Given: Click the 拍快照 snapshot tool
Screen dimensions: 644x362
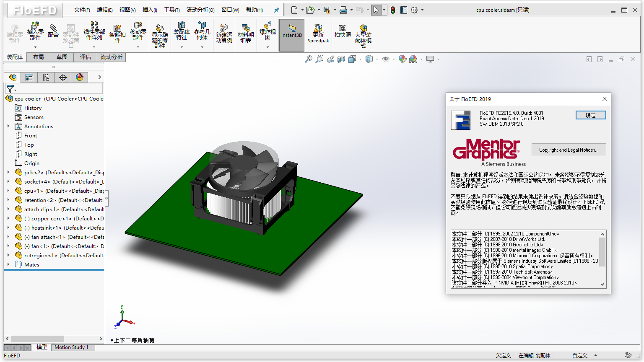Looking at the screenshot, I should click(x=343, y=31).
